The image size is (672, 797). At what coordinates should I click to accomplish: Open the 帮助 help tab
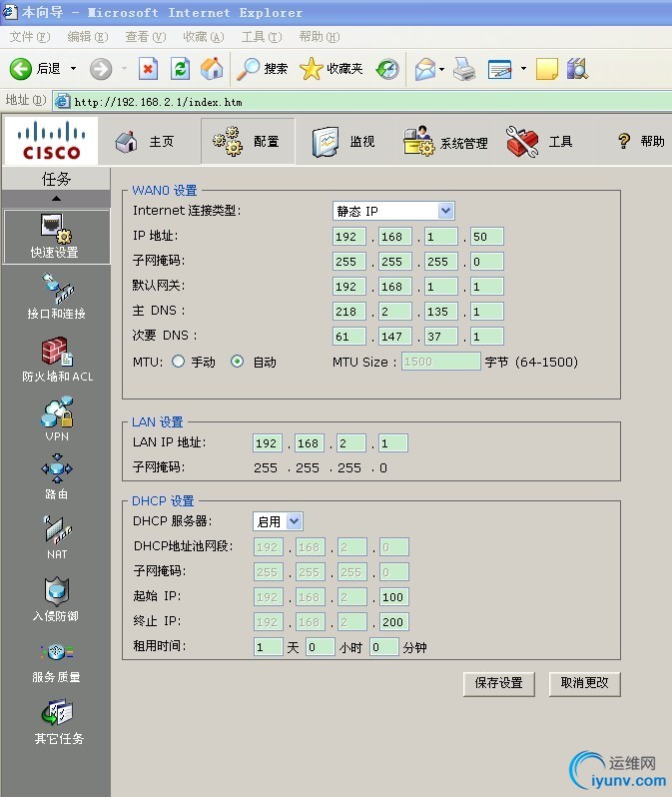click(640, 141)
